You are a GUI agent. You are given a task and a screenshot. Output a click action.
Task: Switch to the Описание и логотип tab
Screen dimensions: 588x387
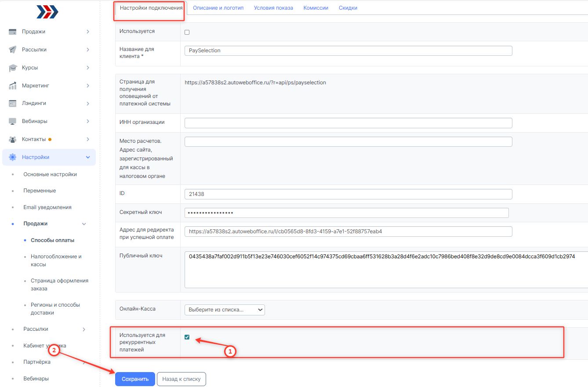(x=218, y=8)
